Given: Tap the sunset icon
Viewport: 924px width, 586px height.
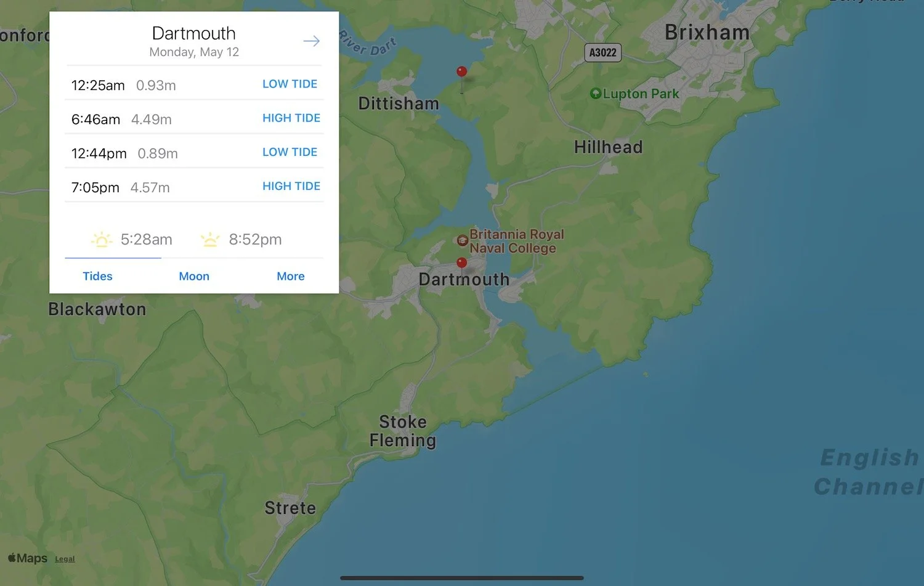Looking at the screenshot, I should point(210,240).
